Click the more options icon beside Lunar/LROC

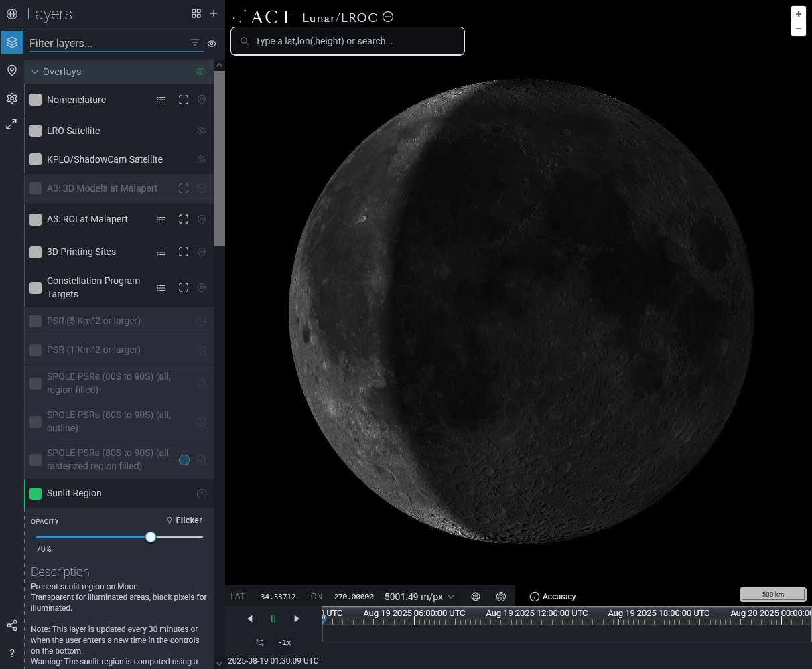(x=388, y=17)
